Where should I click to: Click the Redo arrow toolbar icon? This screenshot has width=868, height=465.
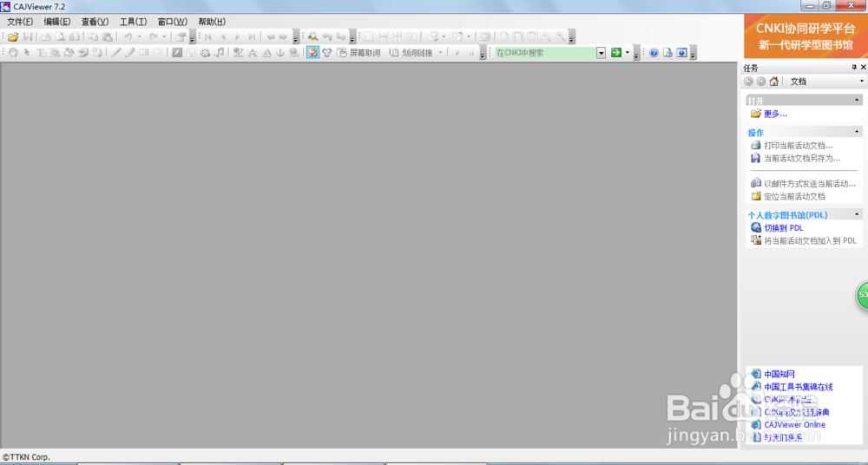154,37
